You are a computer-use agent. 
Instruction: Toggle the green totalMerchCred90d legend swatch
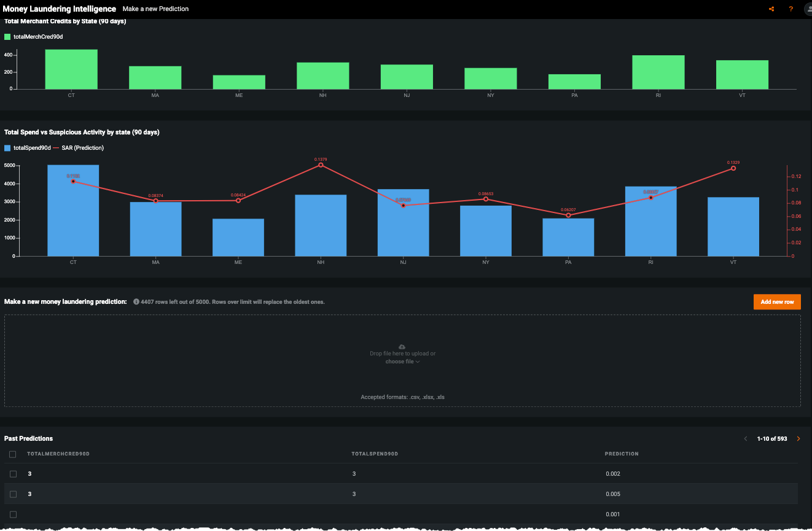[x=7, y=37]
